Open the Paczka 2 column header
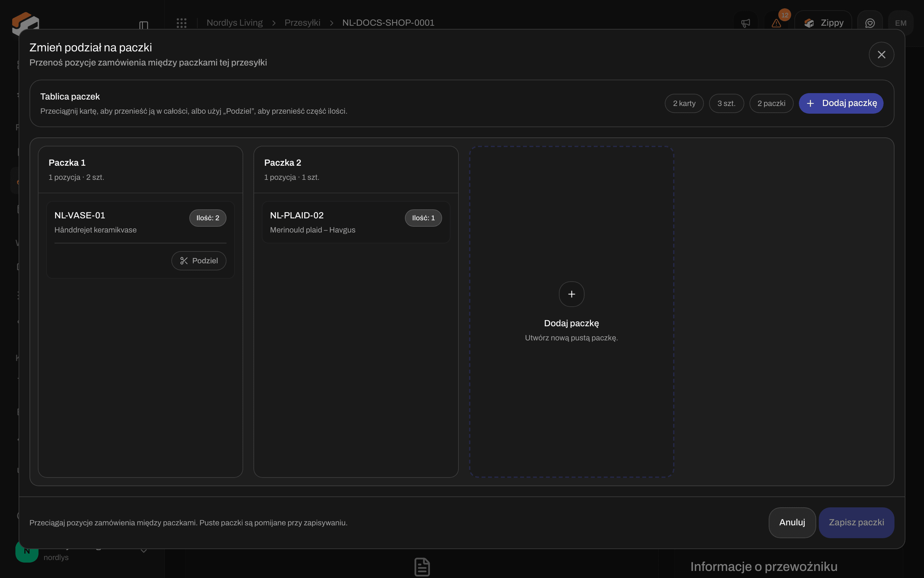Screen dimensions: 924x578 coord(356,170)
